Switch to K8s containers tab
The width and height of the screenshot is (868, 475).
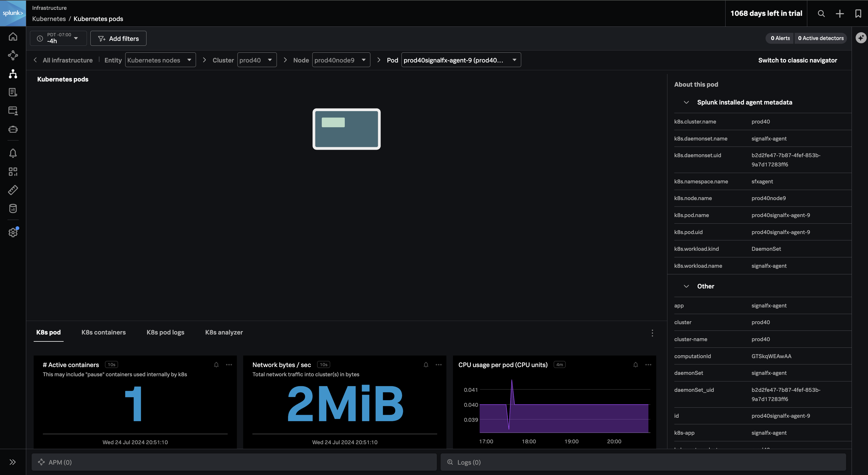pos(103,332)
